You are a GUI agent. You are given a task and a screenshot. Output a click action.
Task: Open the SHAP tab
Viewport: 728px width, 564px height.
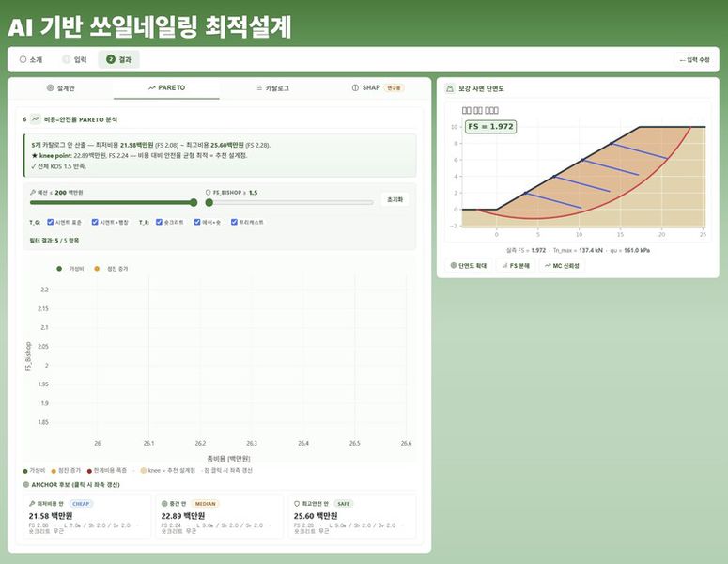pos(377,87)
